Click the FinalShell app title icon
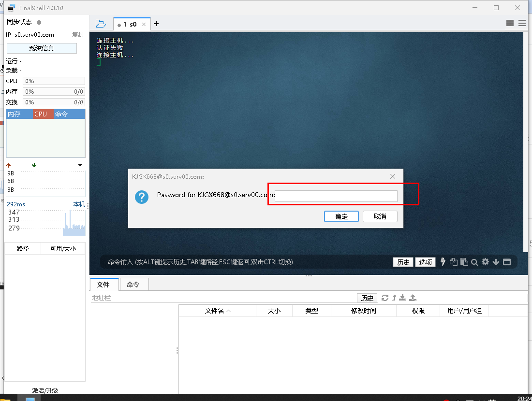The width and height of the screenshot is (532, 401). pyautogui.click(x=12, y=7)
